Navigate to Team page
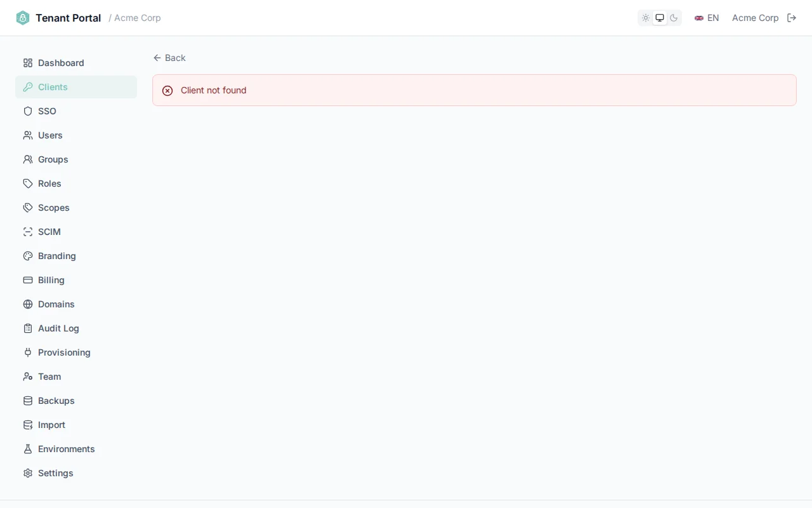 [76, 377]
